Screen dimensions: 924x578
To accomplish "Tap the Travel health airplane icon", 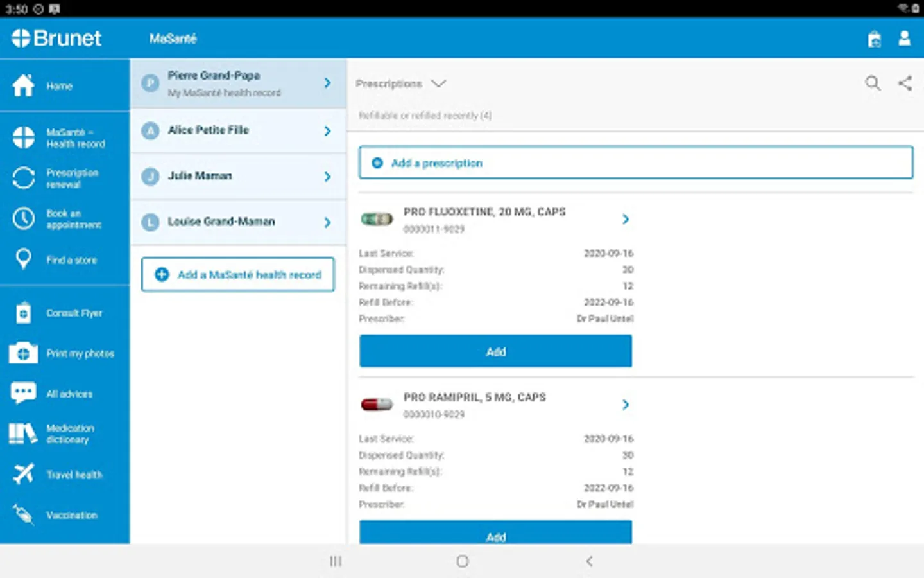I will click(x=23, y=474).
